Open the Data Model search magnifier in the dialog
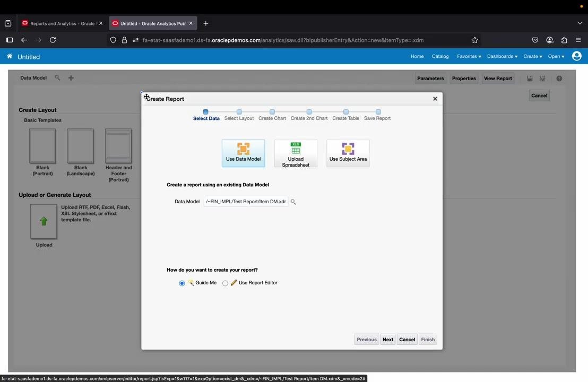Viewport: 588px width, 382px height. coord(293,202)
